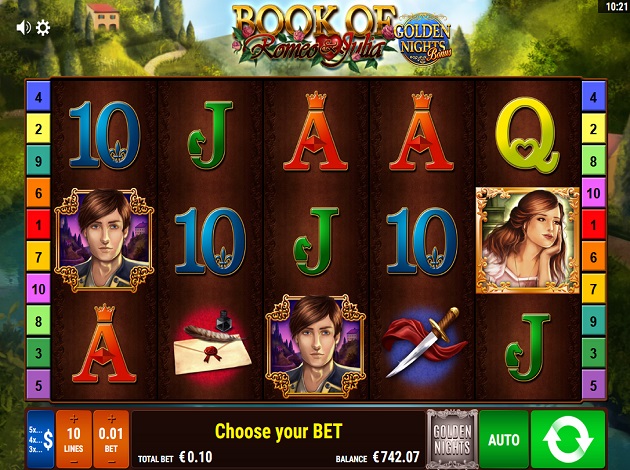Increase bet with the plus above 0.01
630x470 pixels.
tap(111, 419)
